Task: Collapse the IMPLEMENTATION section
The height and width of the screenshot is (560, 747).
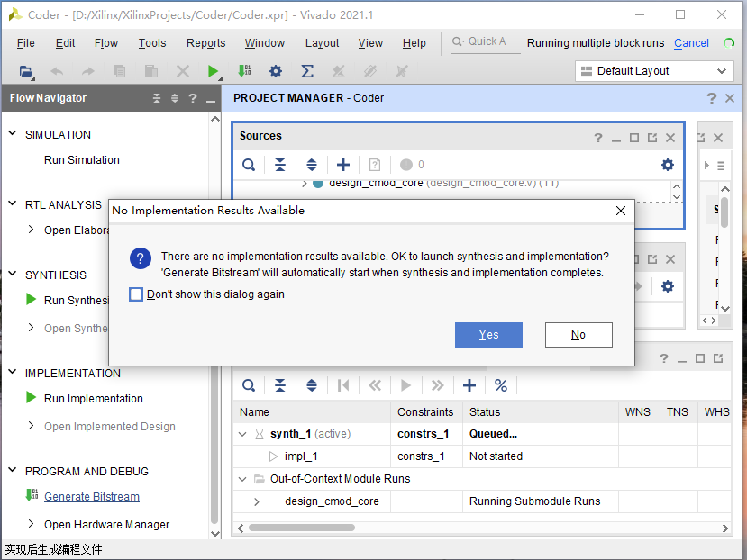Action: (x=13, y=373)
